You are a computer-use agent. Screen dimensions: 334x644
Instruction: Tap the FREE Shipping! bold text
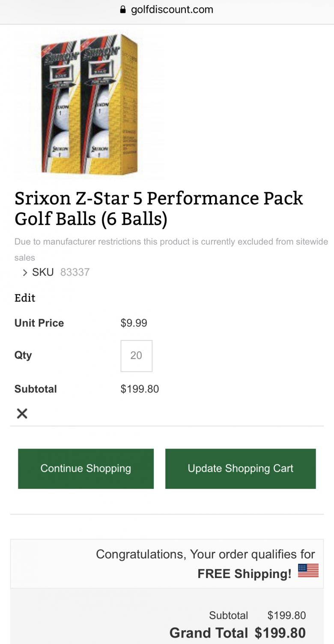point(244,574)
